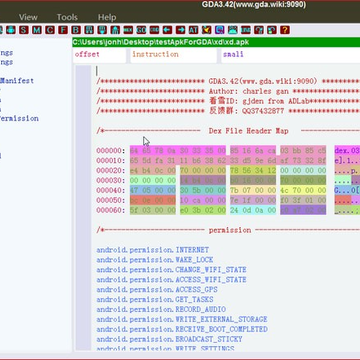Click the C toolbar icon

[50, 30]
